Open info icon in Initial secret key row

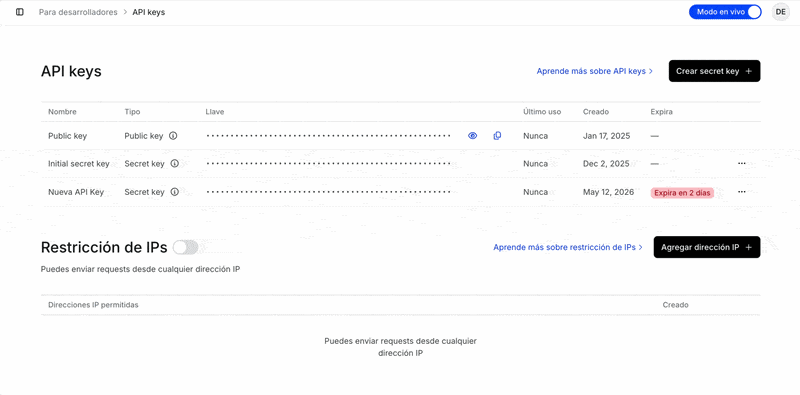point(174,164)
